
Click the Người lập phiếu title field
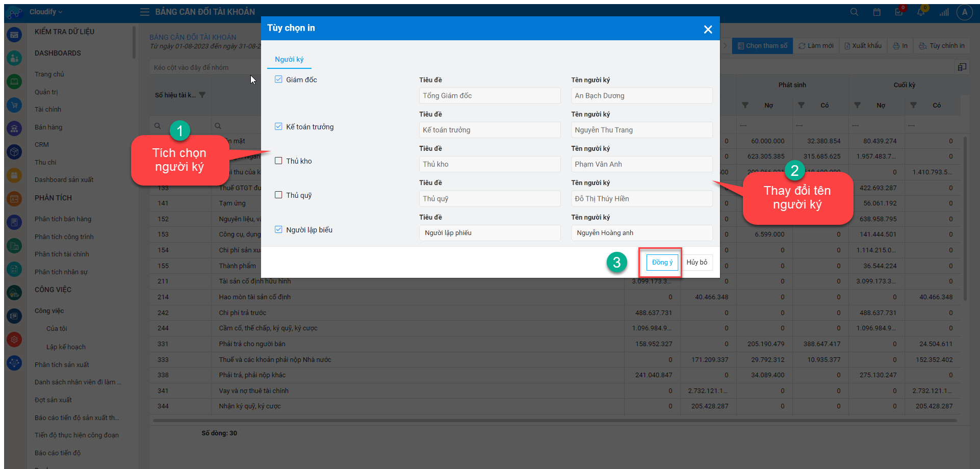pos(489,232)
